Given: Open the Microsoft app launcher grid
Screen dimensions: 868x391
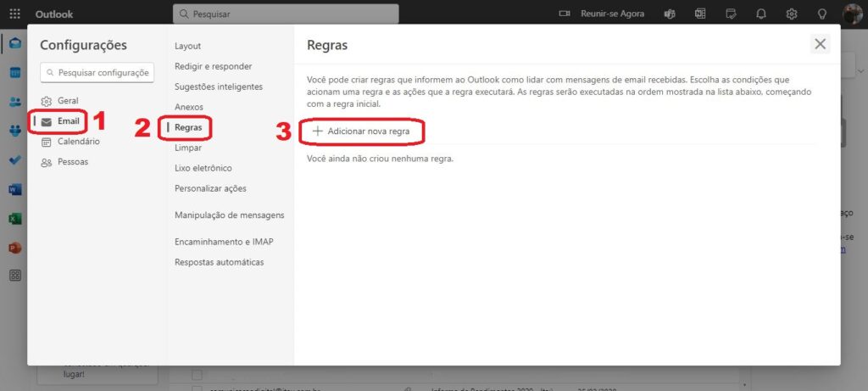Looking at the screenshot, I should coord(14,14).
